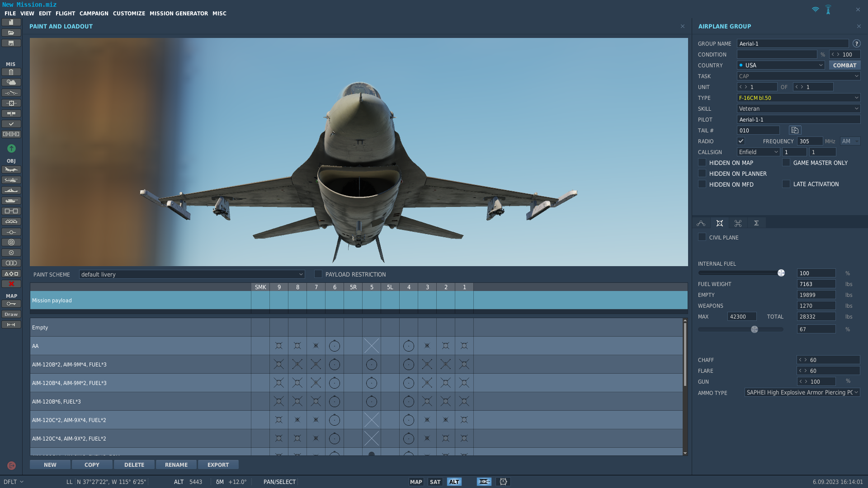Click the save mission disk icon
This screenshot has height=488, width=868.
pos(11,43)
